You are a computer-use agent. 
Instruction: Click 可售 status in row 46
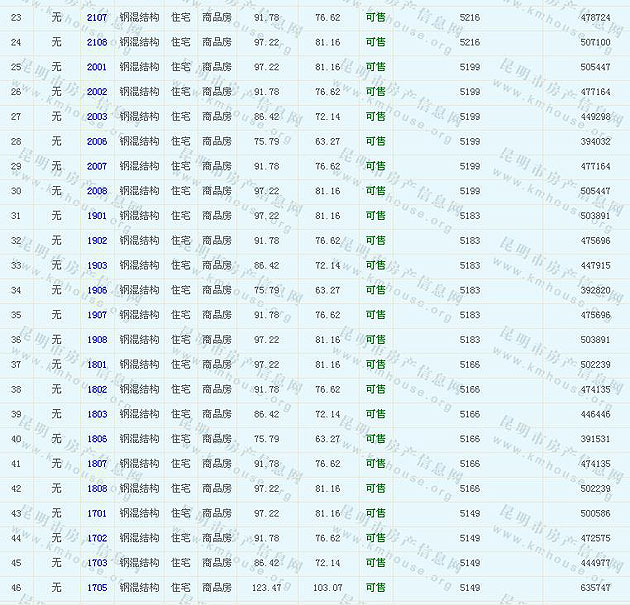pyautogui.click(x=375, y=588)
